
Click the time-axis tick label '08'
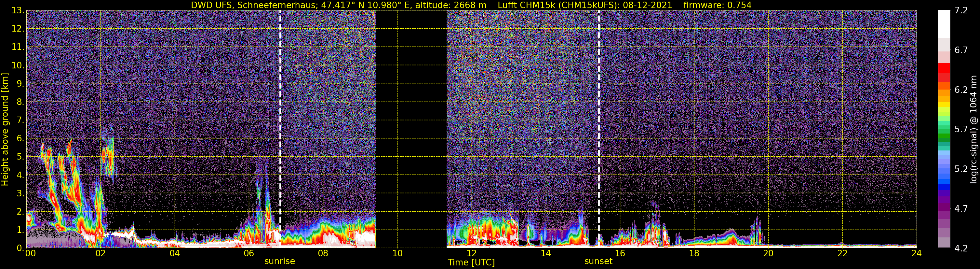pos(323,253)
